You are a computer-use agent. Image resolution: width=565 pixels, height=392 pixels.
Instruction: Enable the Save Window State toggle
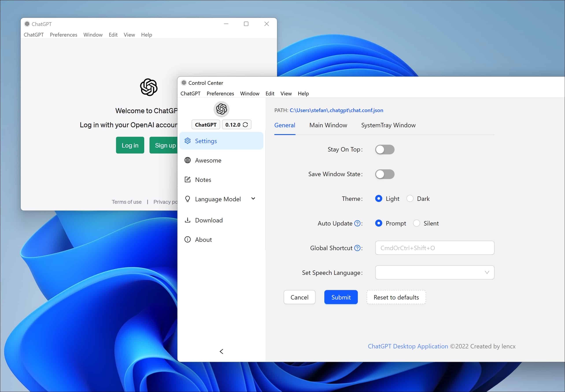tap(384, 174)
